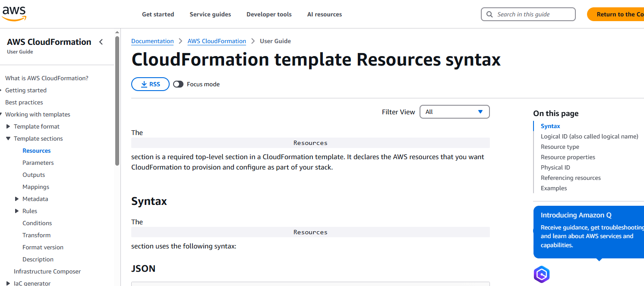Open Best practices in sidebar
The width and height of the screenshot is (644, 286).
(x=24, y=102)
